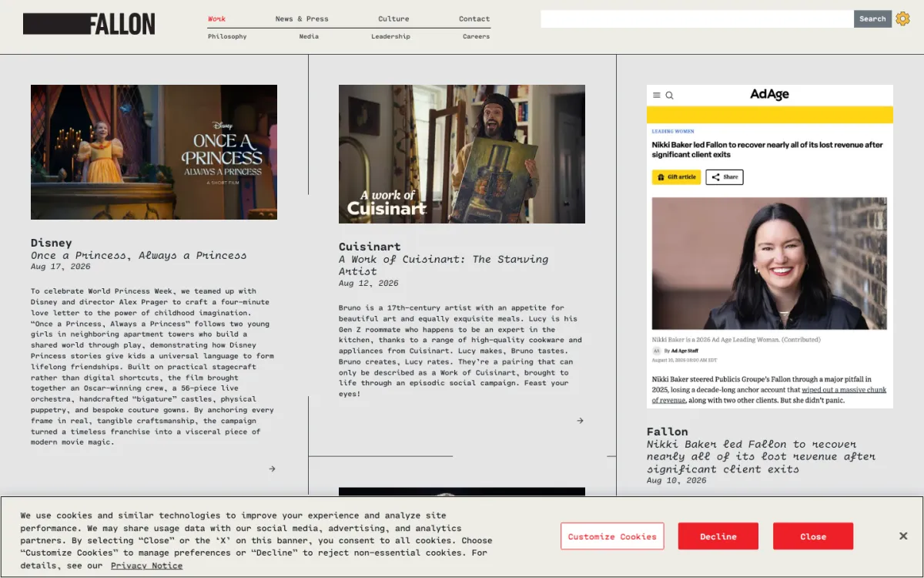Focus the search input field
Image resolution: width=924 pixels, height=578 pixels.
[x=697, y=18]
